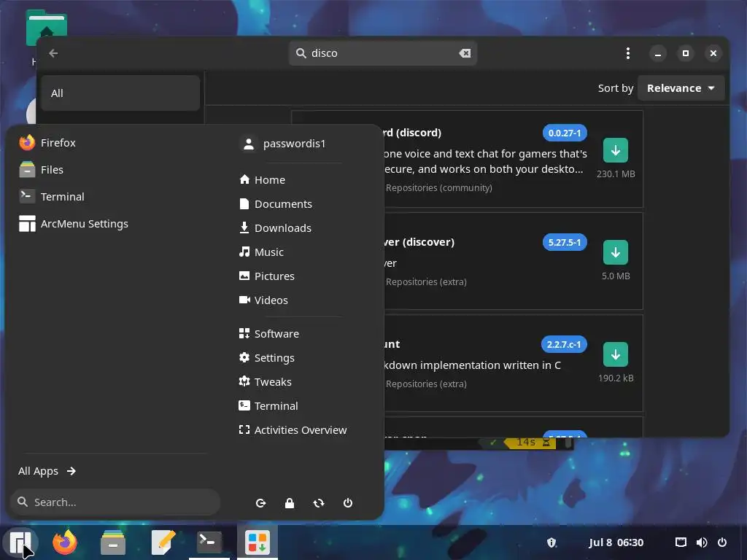Open the package manager three-dot menu
The height and width of the screenshot is (560, 747).
628,53
